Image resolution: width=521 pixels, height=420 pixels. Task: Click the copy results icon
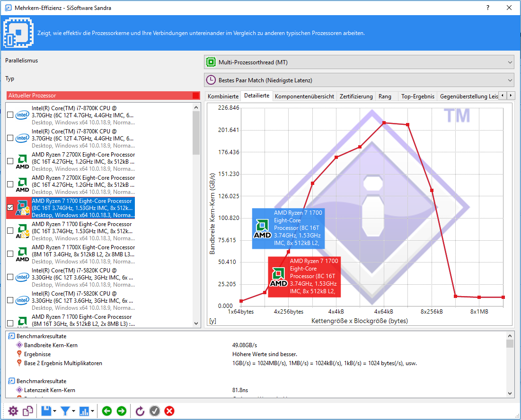pos(28,411)
